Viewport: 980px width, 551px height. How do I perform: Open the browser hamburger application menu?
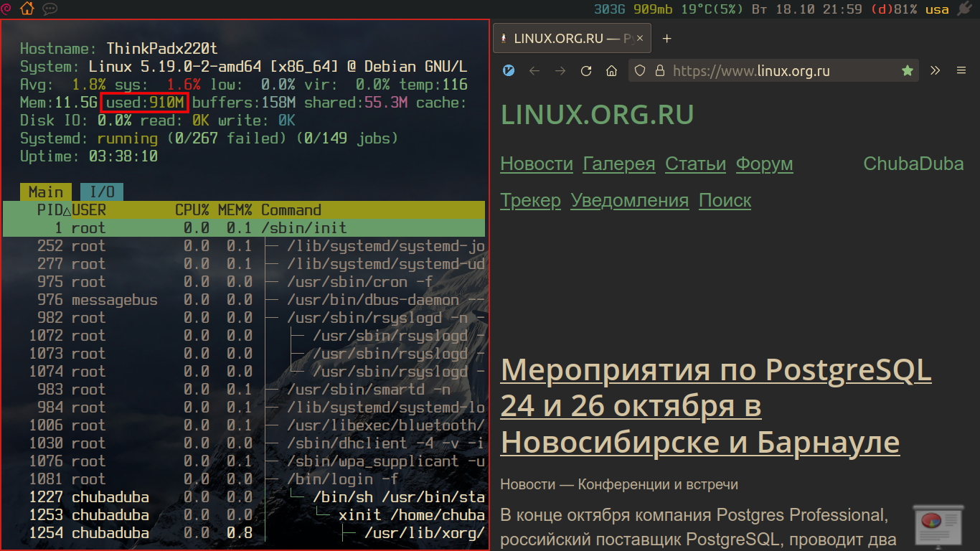(961, 70)
